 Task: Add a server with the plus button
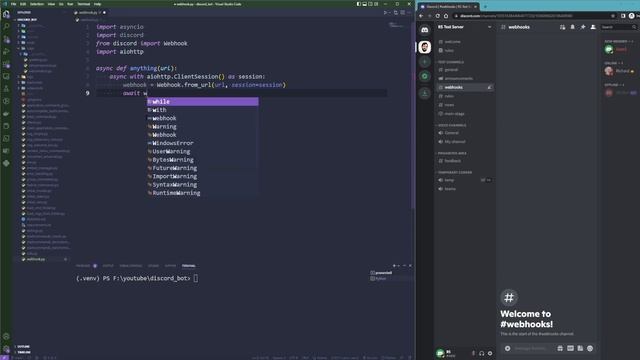click(x=424, y=62)
